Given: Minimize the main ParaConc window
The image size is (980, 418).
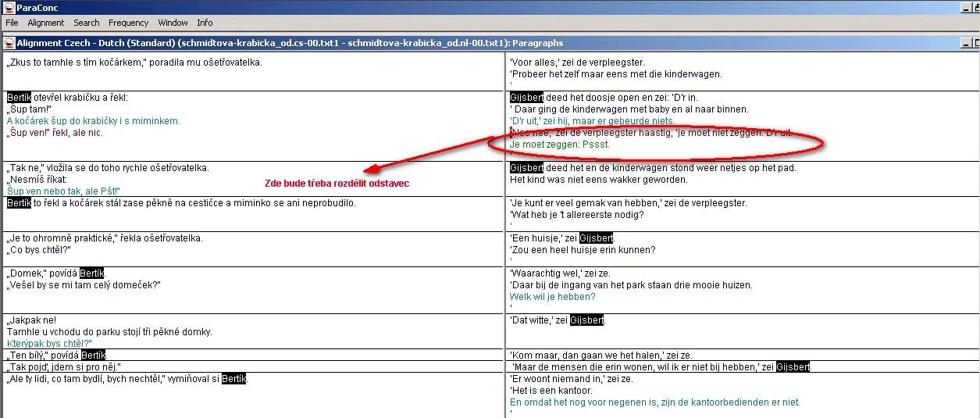Looking at the screenshot, I should click(968, 7).
